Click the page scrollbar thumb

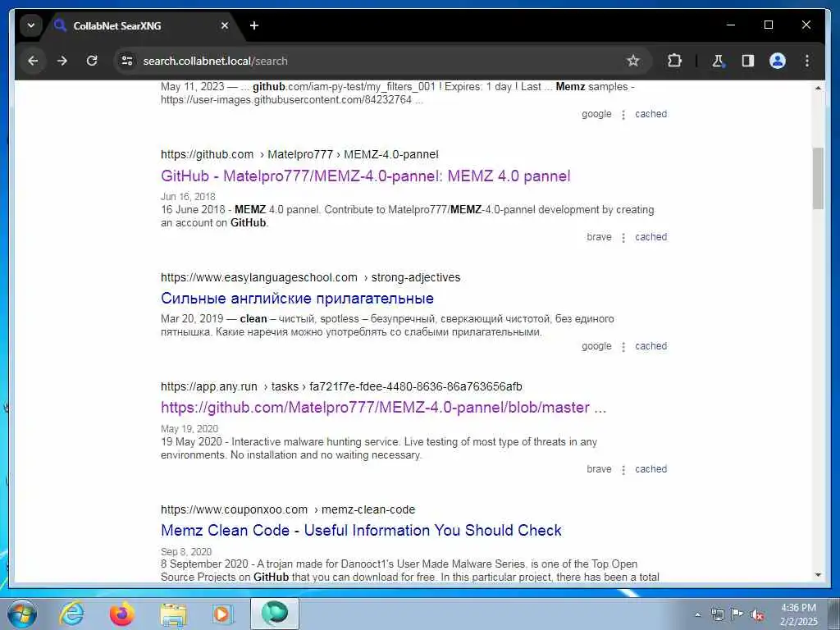pos(818,178)
